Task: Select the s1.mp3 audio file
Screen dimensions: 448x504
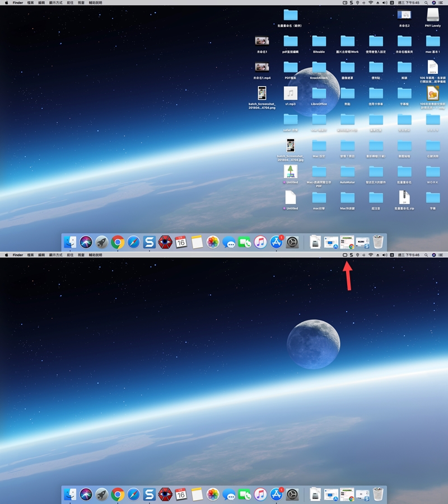Action: pos(290,93)
